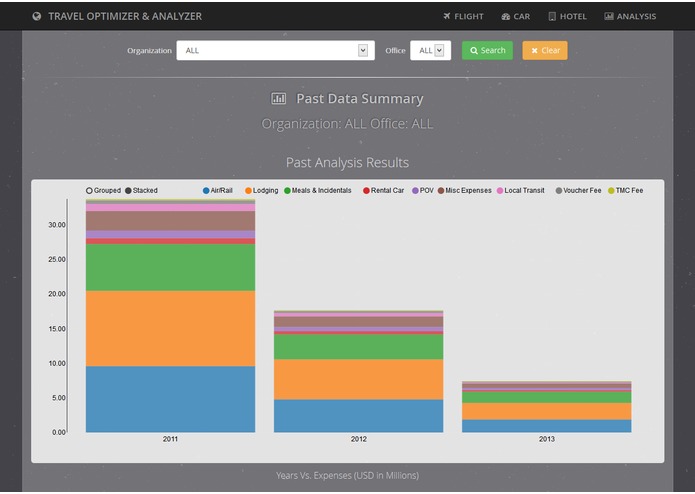
Task: Click the 2011 x-axis label
Action: [x=170, y=439]
